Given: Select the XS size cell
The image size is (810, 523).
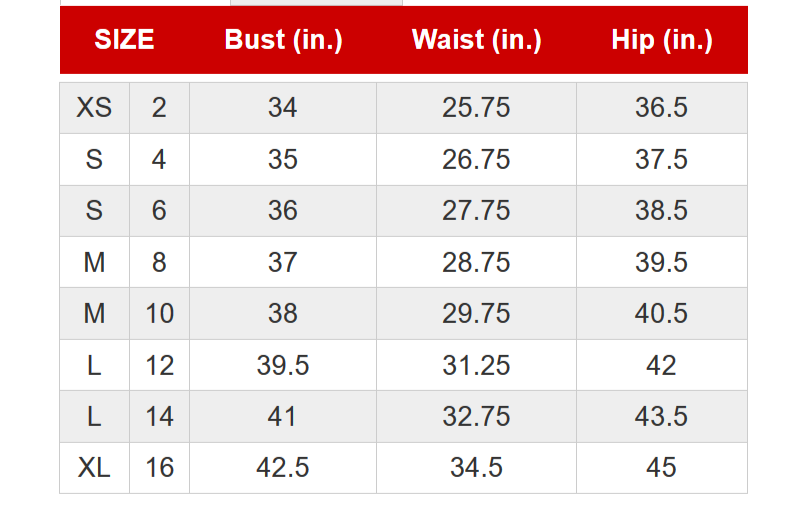Looking at the screenshot, I should (x=95, y=108).
